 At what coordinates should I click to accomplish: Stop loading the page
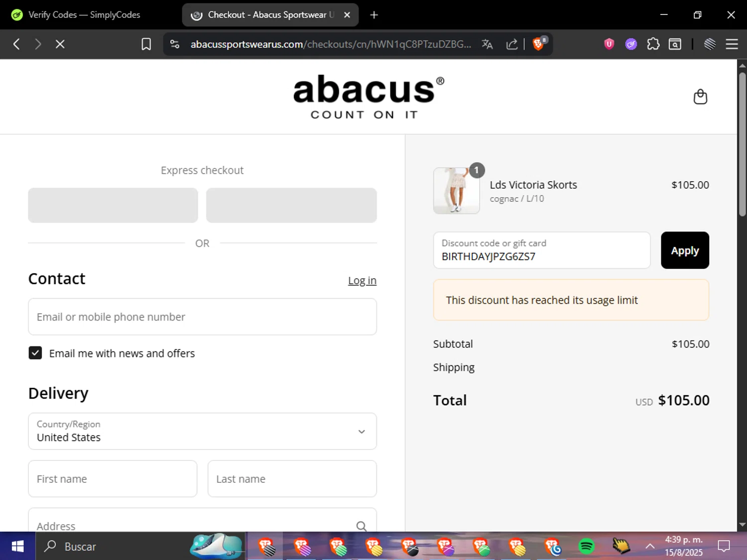coord(60,44)
